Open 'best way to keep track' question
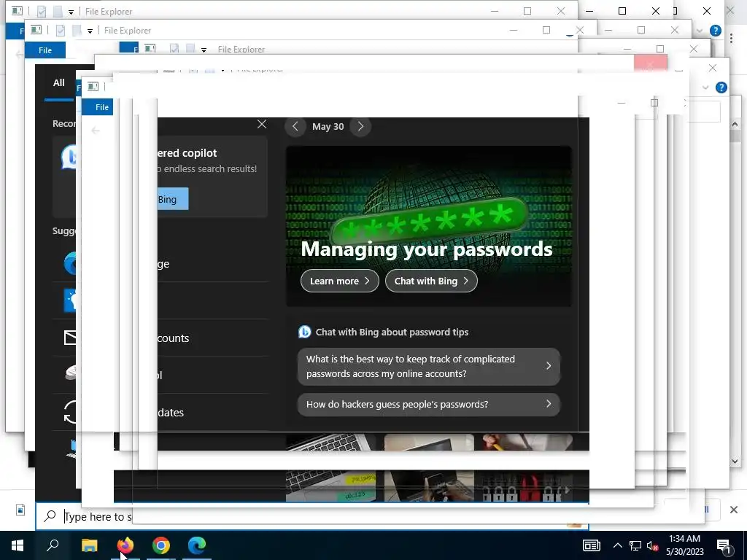Viewport: 747px width, 560px height. 429,366
